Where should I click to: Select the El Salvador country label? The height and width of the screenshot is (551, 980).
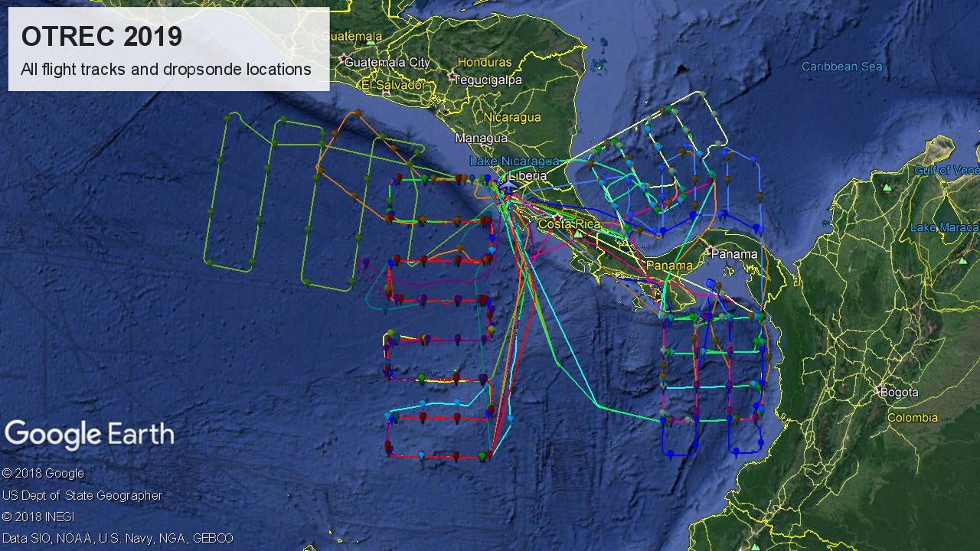pyautogui.click(x=394, y=85)
